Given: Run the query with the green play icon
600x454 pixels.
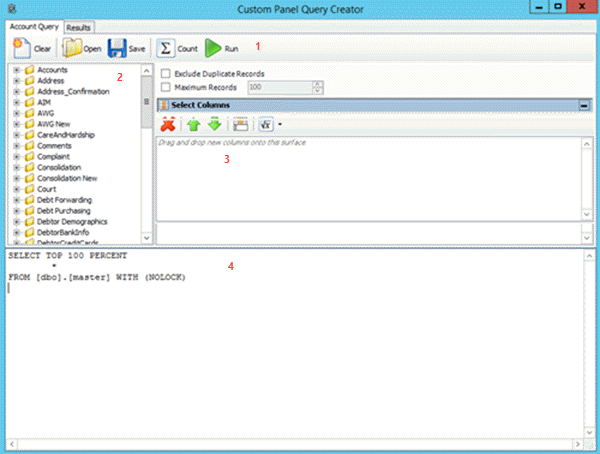Looking at the screenshot, I should pyautogui.click(x=214, y=47).
